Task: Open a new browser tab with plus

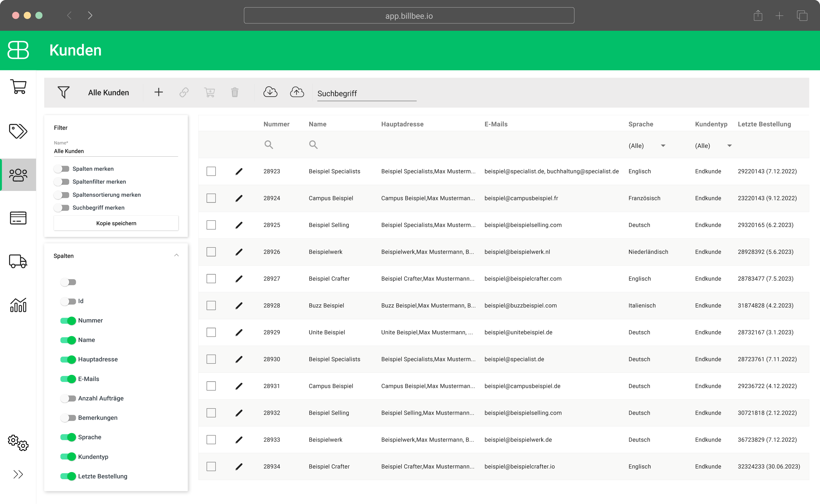Action: 779,16
